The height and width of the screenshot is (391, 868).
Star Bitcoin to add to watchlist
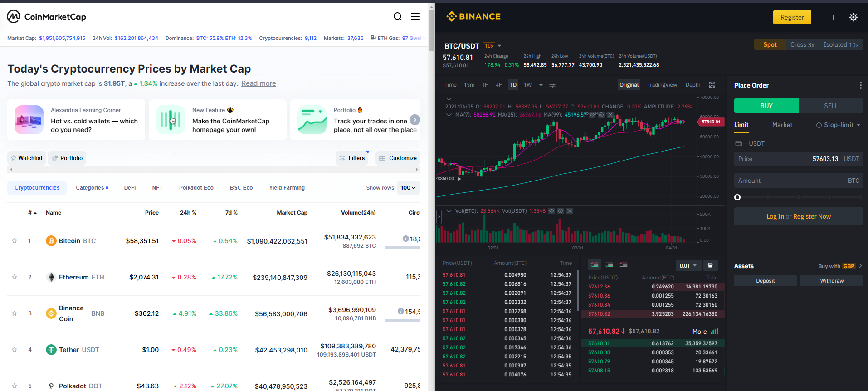click(14, 241)
